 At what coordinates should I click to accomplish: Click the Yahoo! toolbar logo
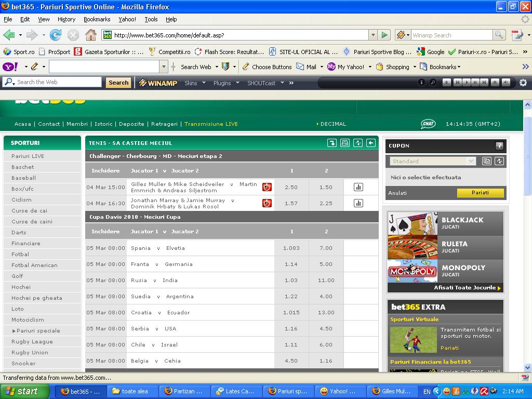10,67
